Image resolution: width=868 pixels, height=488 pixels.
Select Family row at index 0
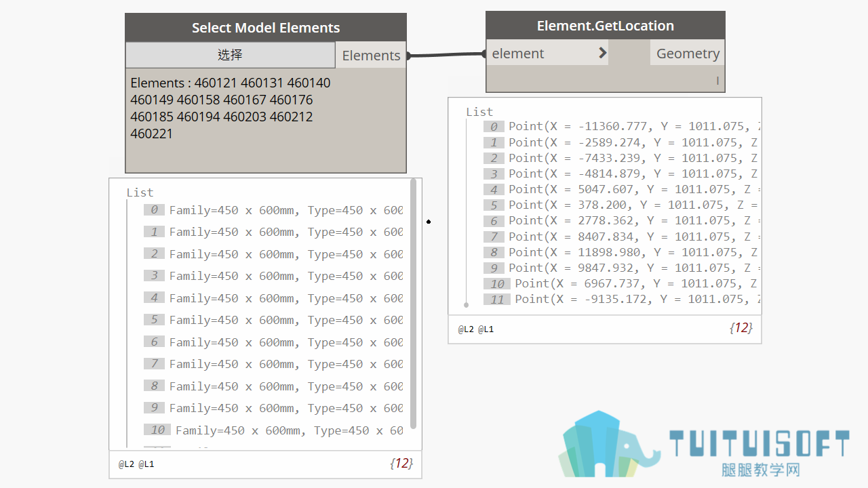273,210
